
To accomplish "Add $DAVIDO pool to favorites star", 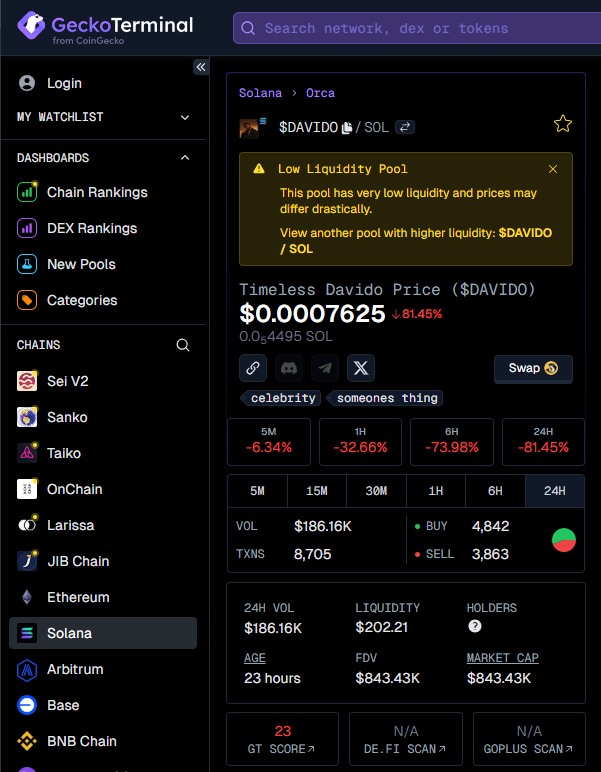I will coord(563,124).
